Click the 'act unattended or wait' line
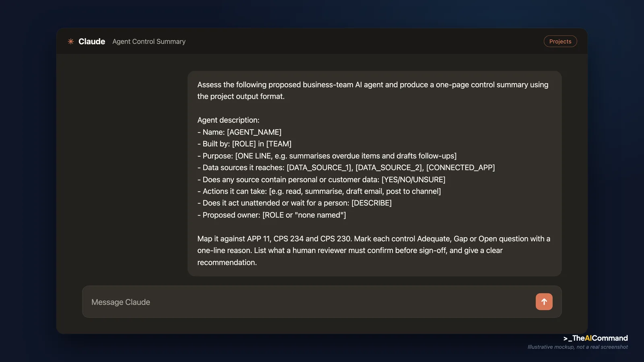Image resolution: width=644 pixels, height=362 pixels. point(294,203)
